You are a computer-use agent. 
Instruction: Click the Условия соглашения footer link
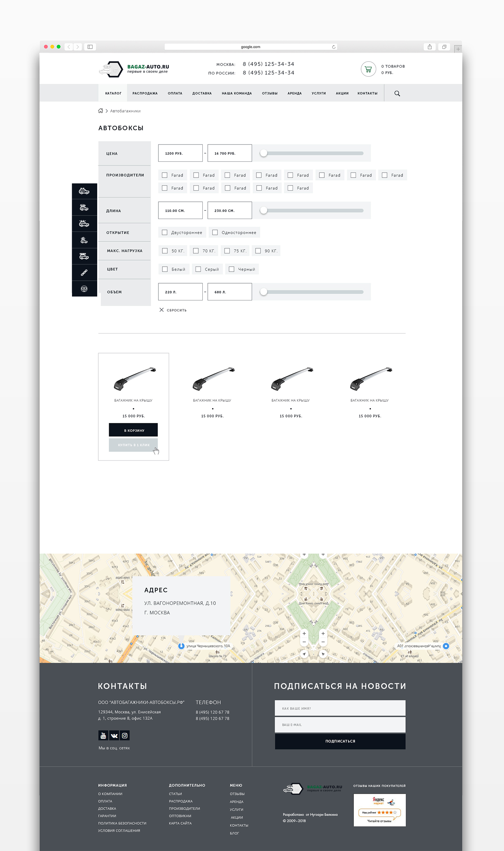point(119,831)
